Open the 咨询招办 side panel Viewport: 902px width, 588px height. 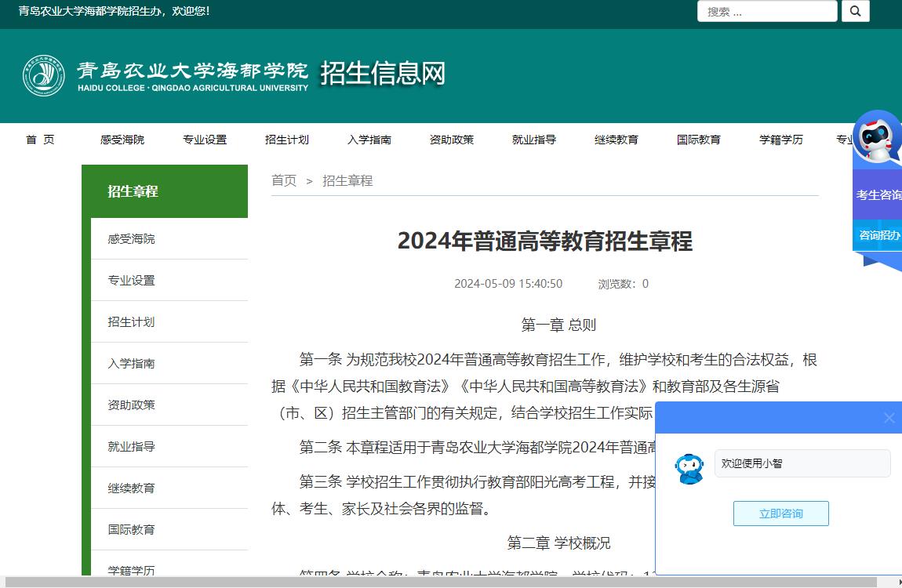click(x=878, y=235)
